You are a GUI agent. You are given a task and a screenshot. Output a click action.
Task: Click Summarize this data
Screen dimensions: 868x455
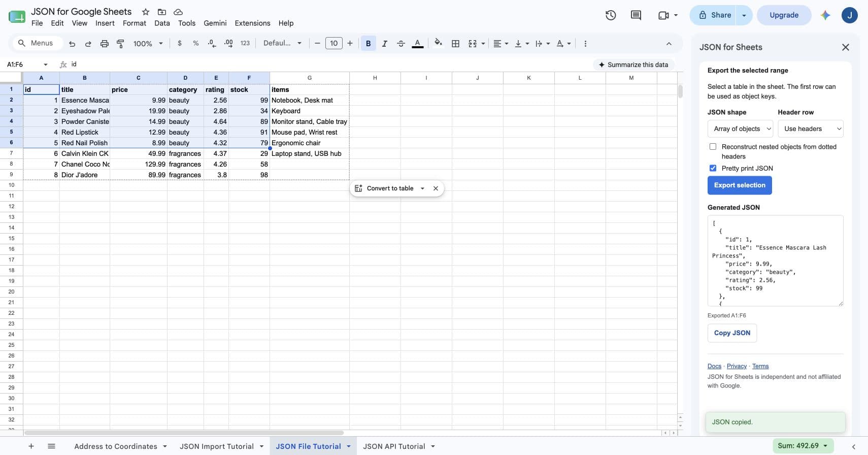(x=633, y=64)
